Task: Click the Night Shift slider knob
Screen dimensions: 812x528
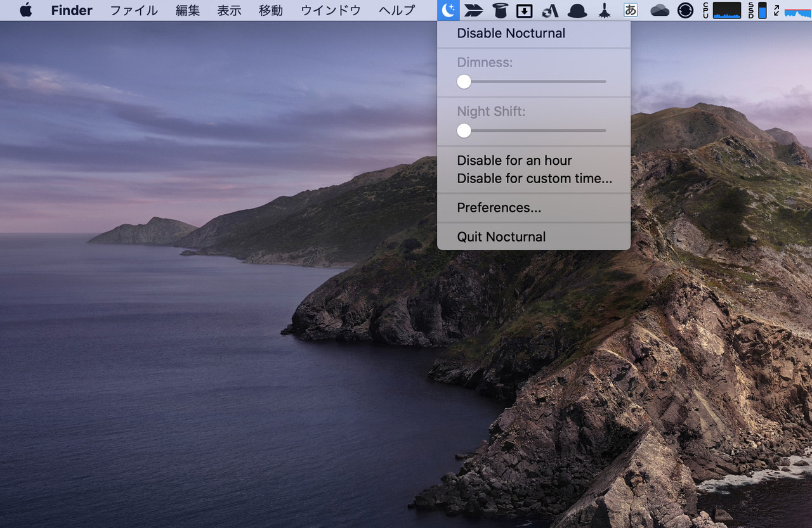Action: click(464, 131)
